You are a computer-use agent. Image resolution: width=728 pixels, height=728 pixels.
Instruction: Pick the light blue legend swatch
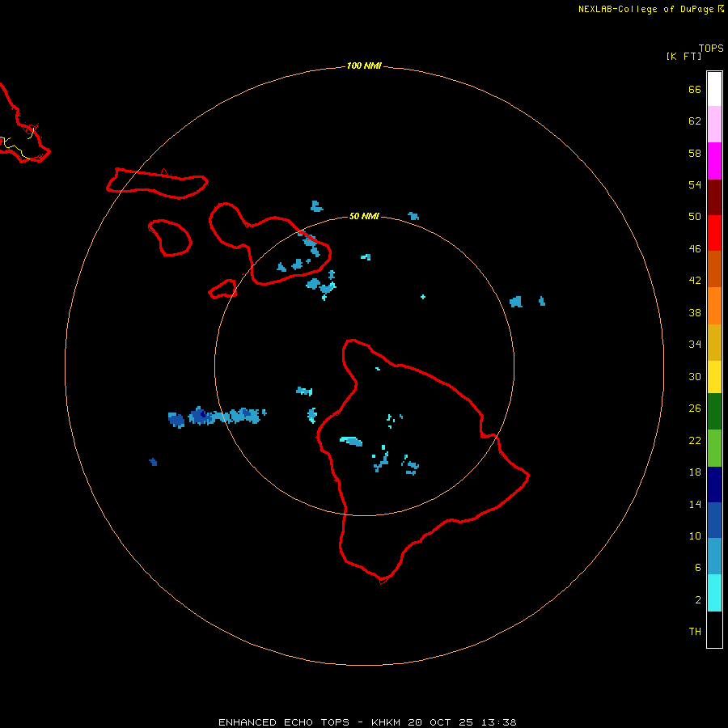[x=714, y=557]
